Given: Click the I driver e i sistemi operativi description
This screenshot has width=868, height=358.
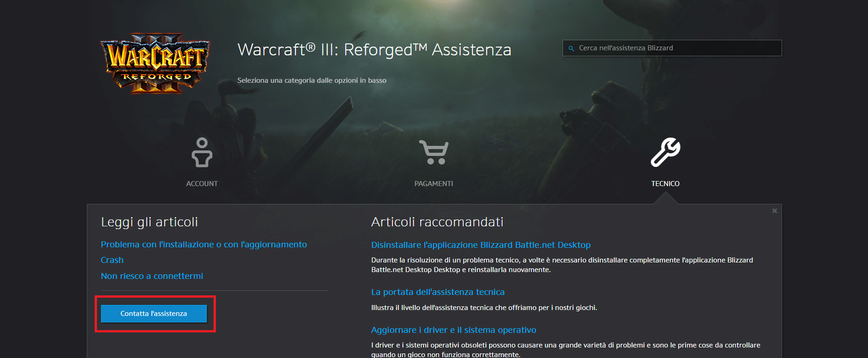Looking at the screenshot, I should (566, 350).
